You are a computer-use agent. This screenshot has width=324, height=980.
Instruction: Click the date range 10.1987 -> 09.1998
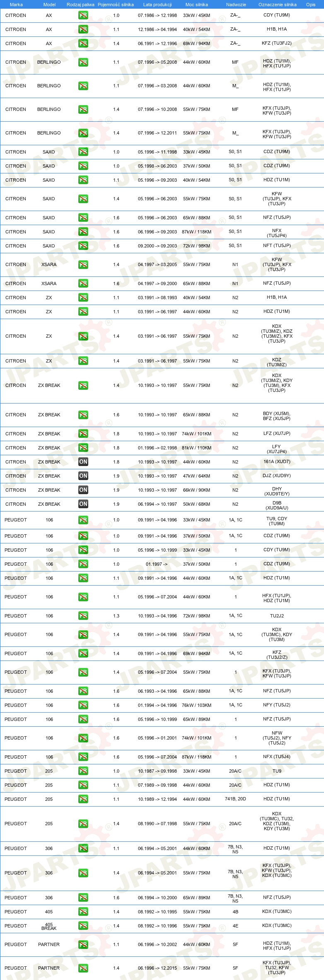point(157,771)
